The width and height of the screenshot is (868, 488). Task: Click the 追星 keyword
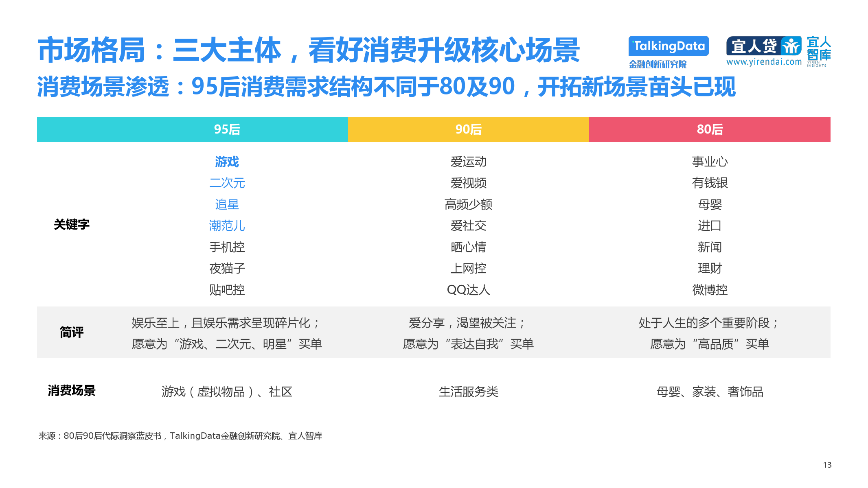227,204
